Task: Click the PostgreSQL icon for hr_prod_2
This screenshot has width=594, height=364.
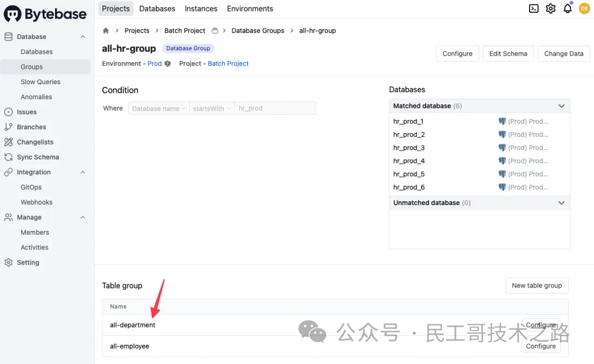Action: coord(502,135)
